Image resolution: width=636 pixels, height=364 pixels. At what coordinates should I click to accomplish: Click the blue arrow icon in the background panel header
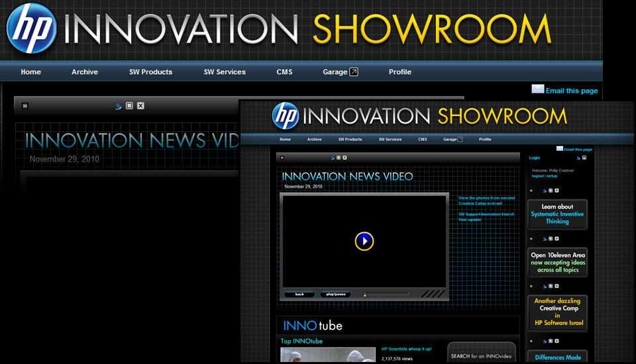[118, 106]
